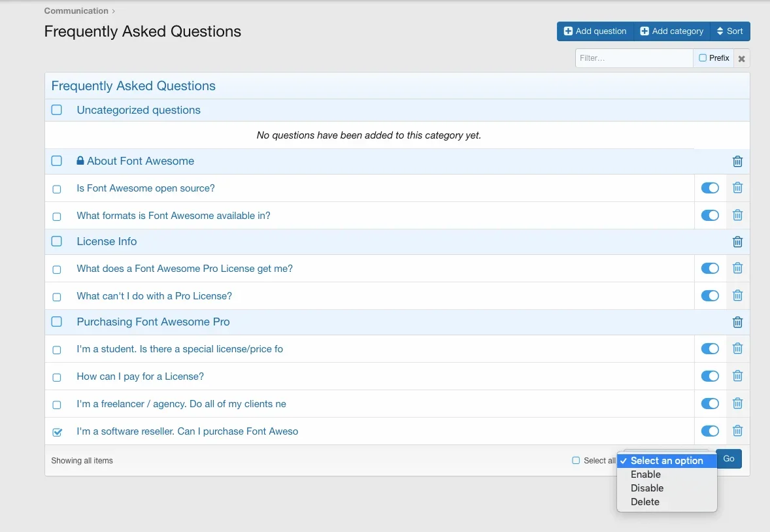The height and width of the screenshot is (532, 770).
Task: Clear the filter with the X icon
Action: point(741,59)
